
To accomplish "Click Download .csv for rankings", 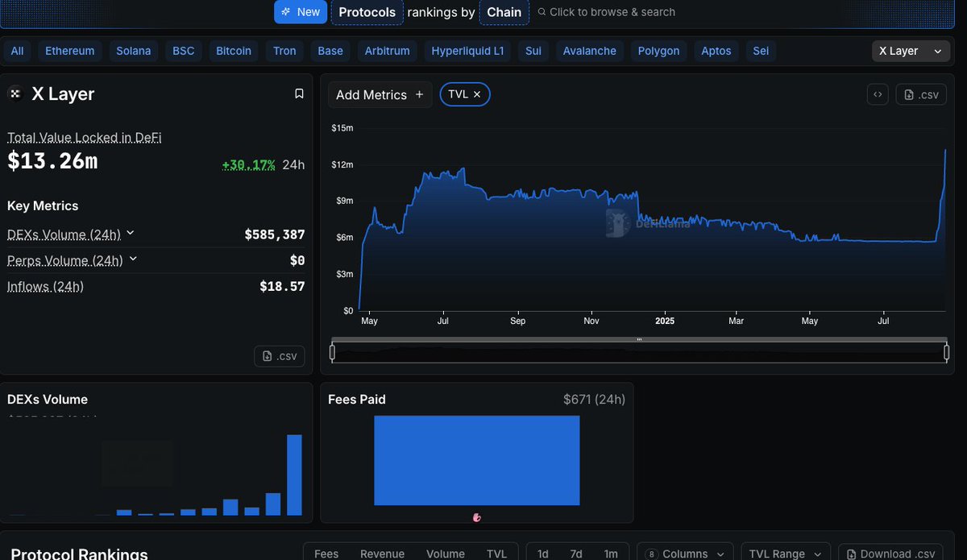I will 892,554.
